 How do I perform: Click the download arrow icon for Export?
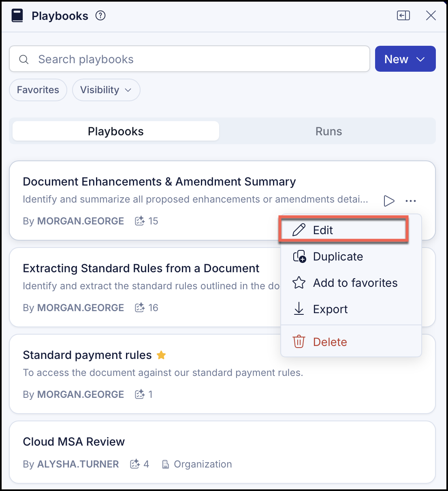coord(299,309)
